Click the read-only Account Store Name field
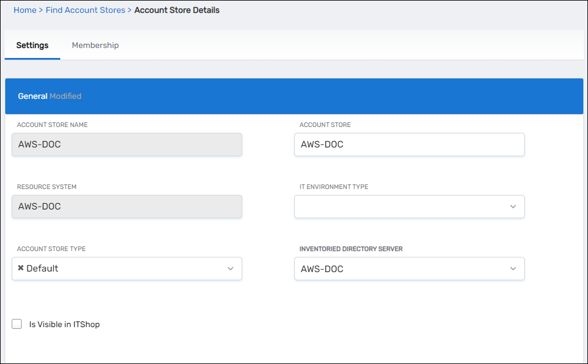Screen dimensions: 588x364 (x=127, y=145)
